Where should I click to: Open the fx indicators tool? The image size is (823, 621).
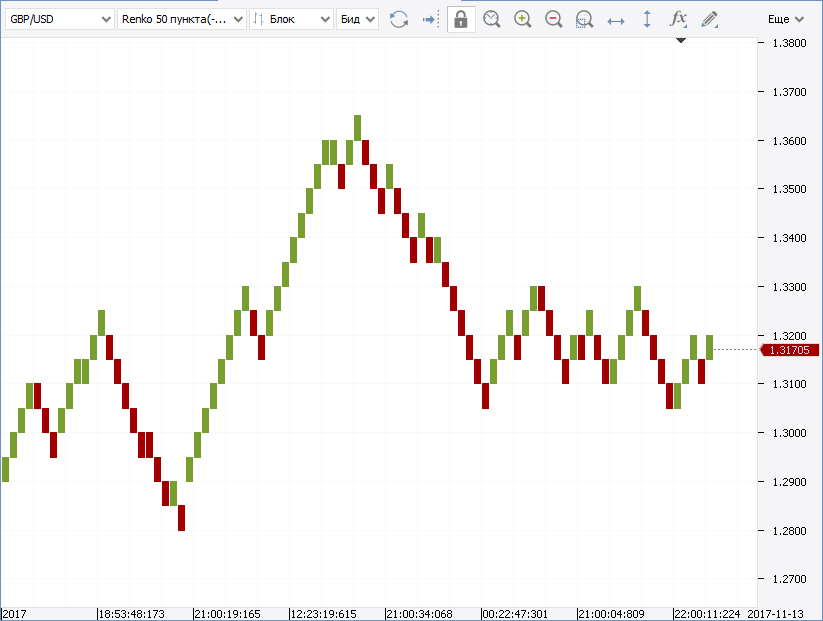pyautogui.click(x=678, y=19)
